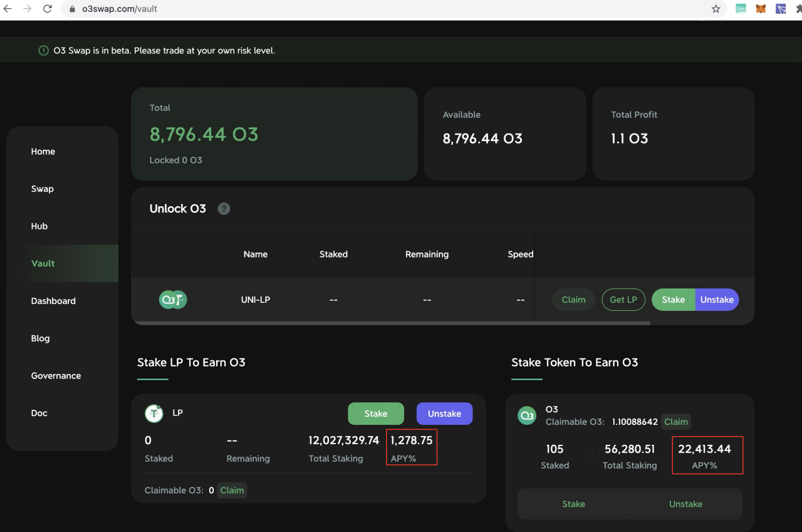Click the Name column header
This screenshot has height=532, width=802.
click(256, 254)
